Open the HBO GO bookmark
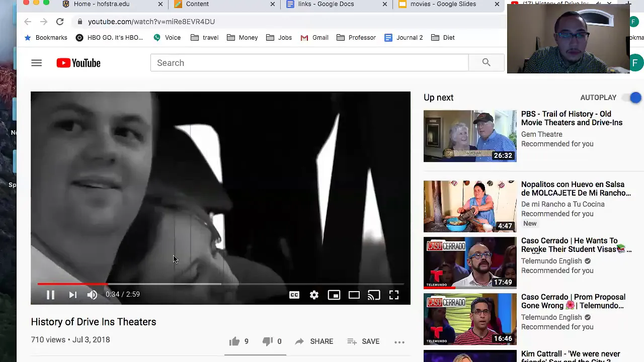The height and width of the screenshot is (362, 644). coord(109,38)
